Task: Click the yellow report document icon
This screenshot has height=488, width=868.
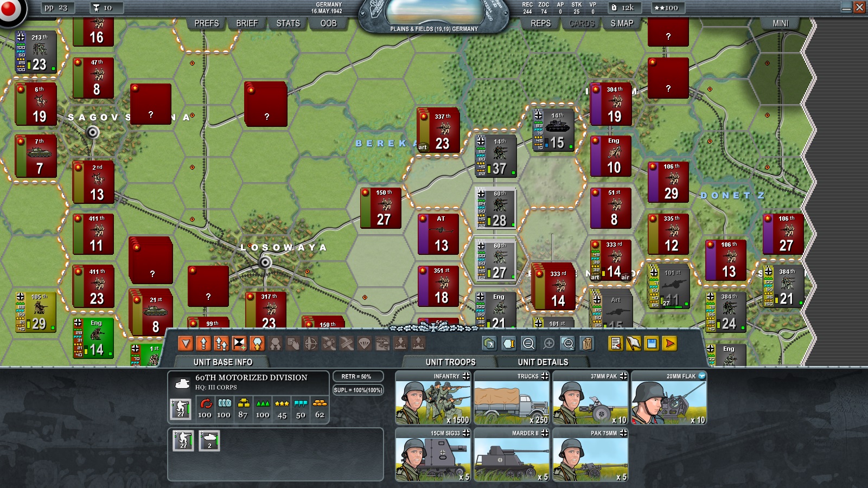Action: click(615, 343)
